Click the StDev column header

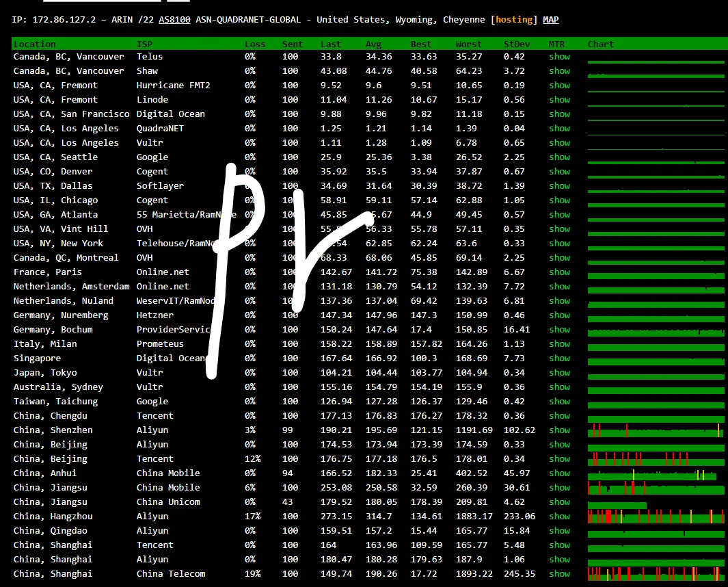[517, 44]
